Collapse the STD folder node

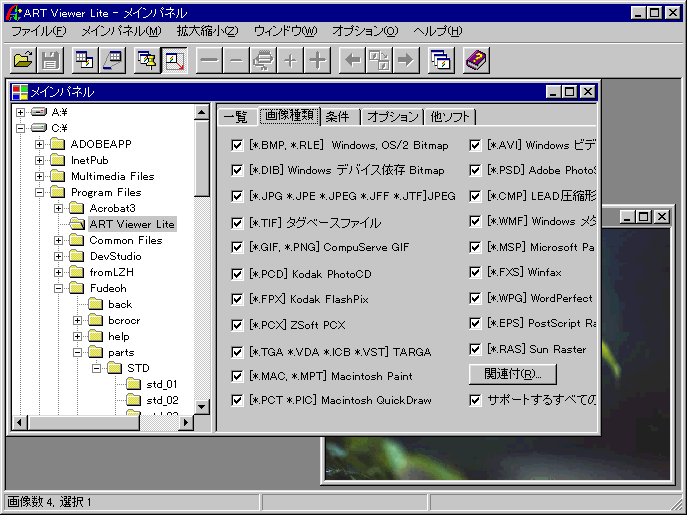point(96,369)
